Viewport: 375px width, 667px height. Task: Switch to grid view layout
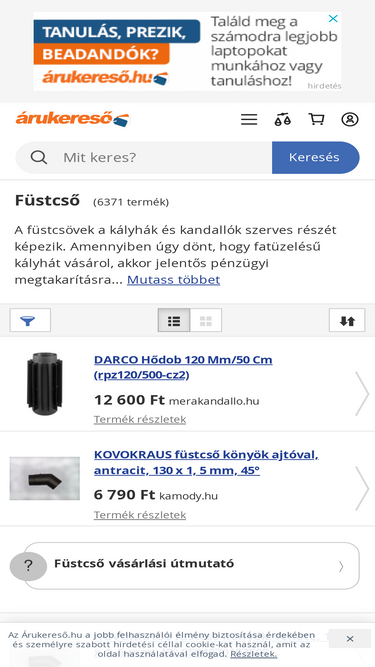[206, 320]
